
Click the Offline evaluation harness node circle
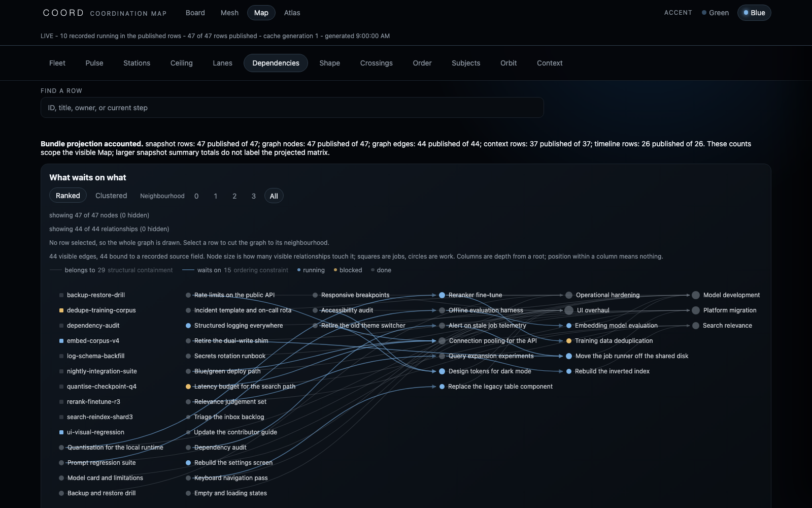coord(442,310)
